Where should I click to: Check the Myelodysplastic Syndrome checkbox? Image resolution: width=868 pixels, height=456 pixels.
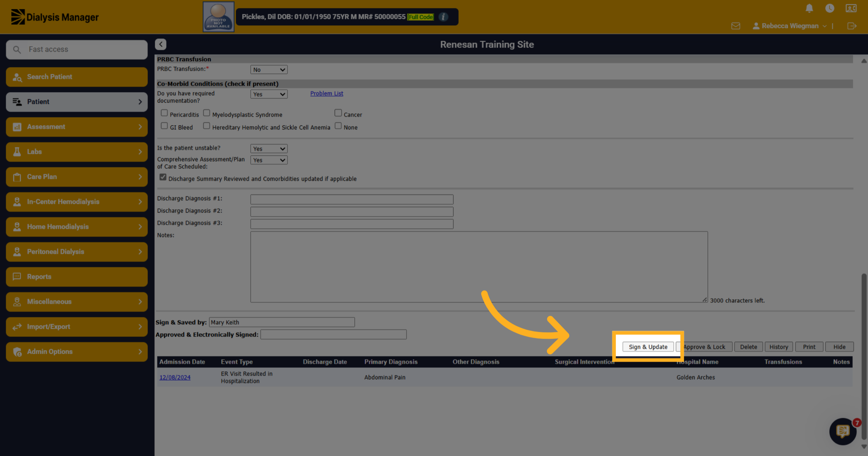[207, 113]
